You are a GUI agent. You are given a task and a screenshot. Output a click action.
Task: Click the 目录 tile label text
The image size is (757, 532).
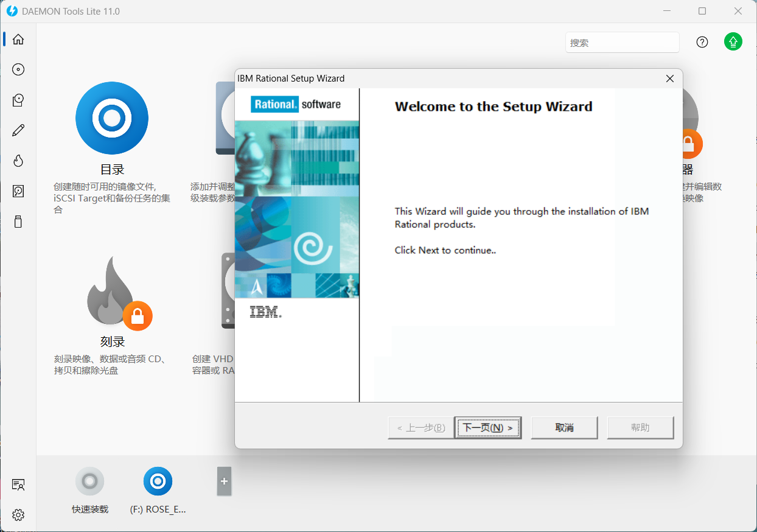pos(112,170)
